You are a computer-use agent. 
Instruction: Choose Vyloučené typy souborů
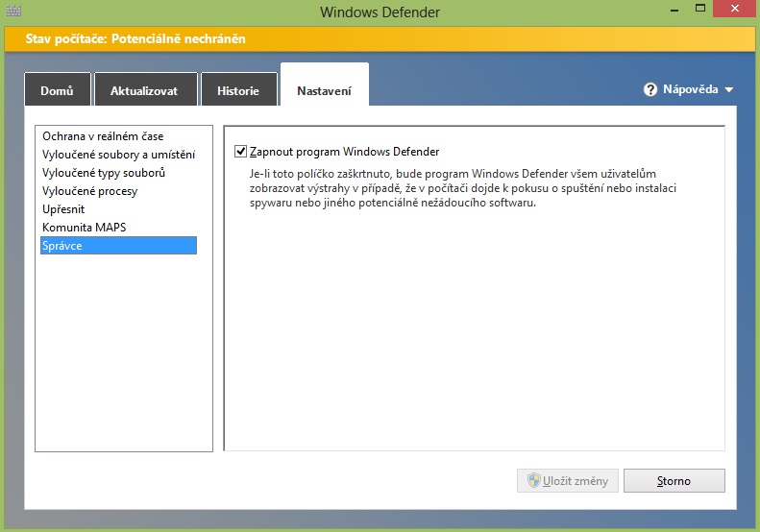104,173
